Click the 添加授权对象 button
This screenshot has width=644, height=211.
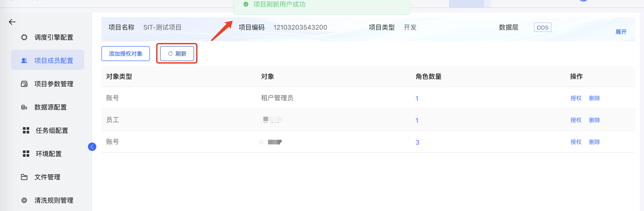tap(126, 53)
